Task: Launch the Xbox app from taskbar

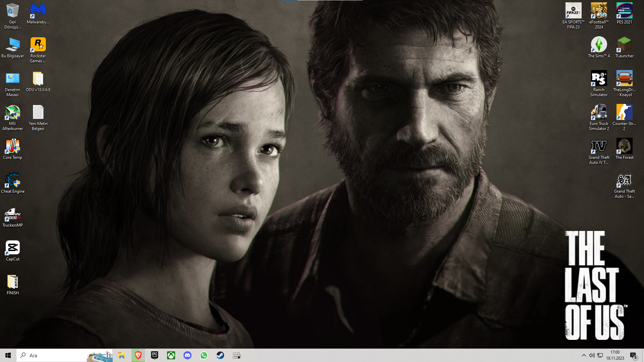Action: point(171,355)
